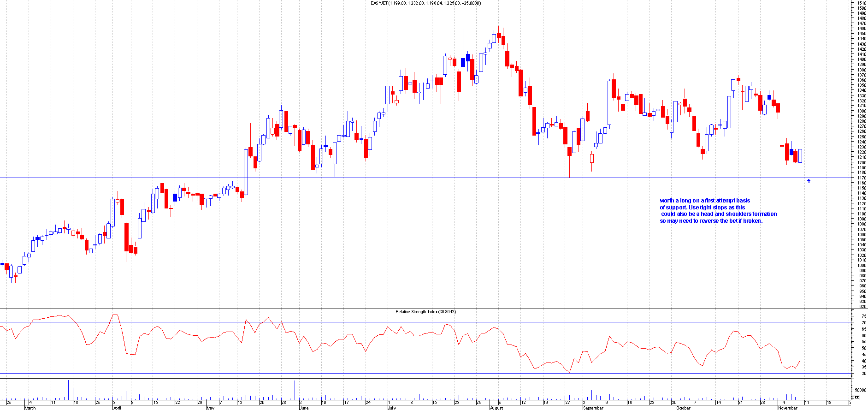The width and height of the screenshot is (868, 410).
Task: Click the June label on date axis
Action: 304,408
